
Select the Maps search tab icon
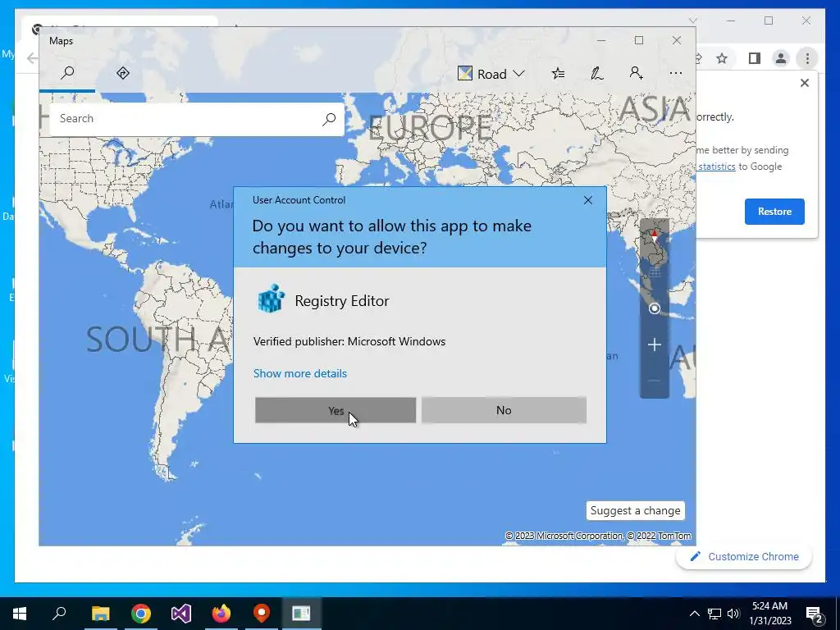(x=67, y=73)
